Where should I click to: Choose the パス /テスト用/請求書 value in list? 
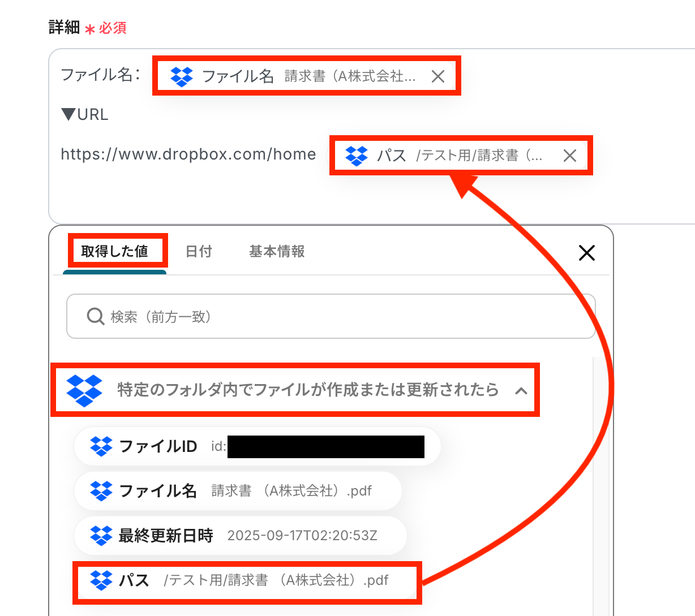tap(247, 580)
